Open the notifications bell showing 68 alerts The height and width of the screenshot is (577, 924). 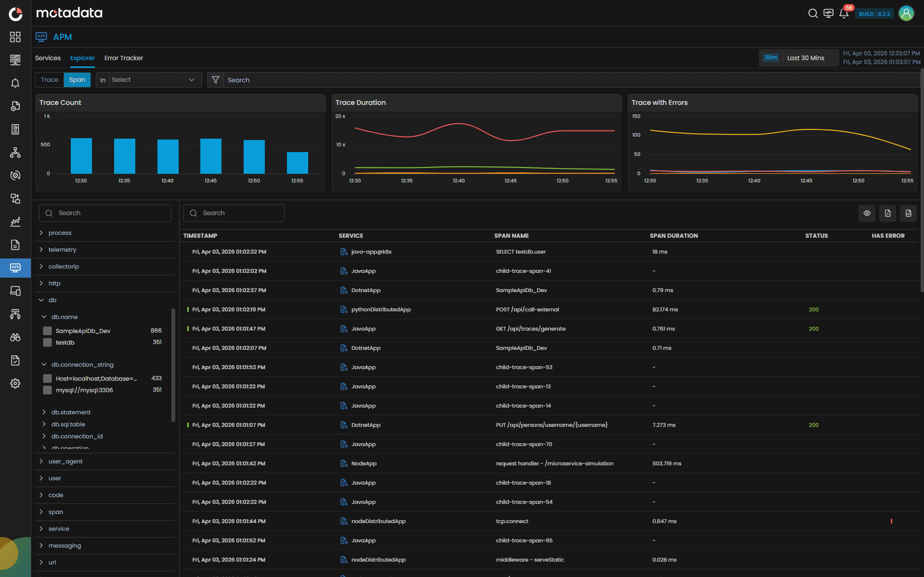point(844,13)
